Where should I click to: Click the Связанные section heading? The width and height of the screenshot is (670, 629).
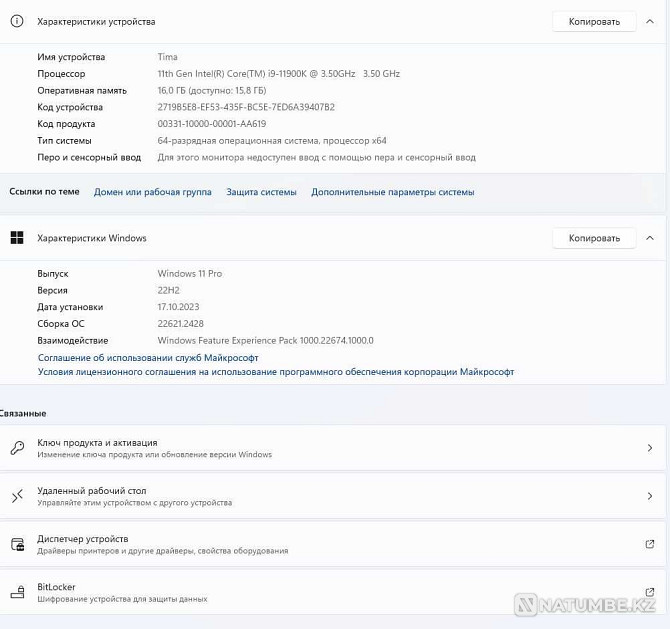point(23,413)
